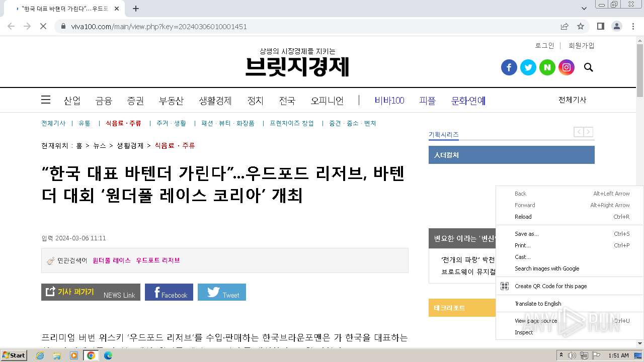
Task: Share article via Facebook button
Action: (x=169, y=292)
